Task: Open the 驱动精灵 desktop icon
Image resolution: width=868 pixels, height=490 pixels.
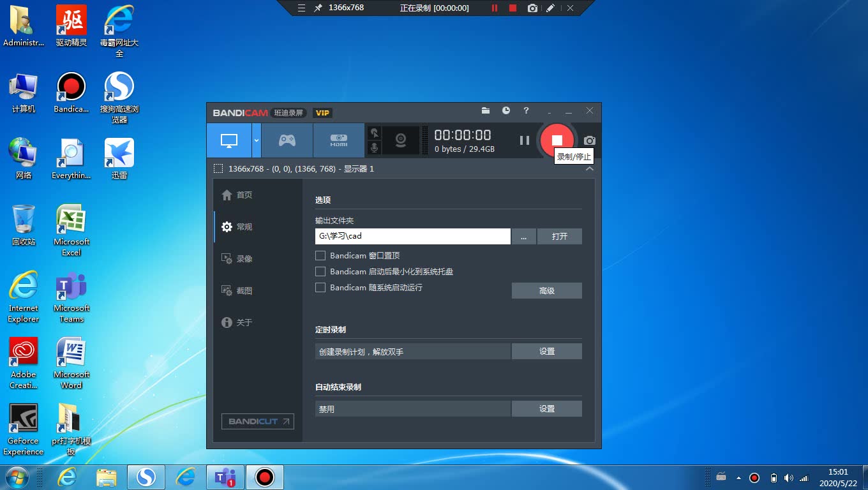Action: pos(71,26)
